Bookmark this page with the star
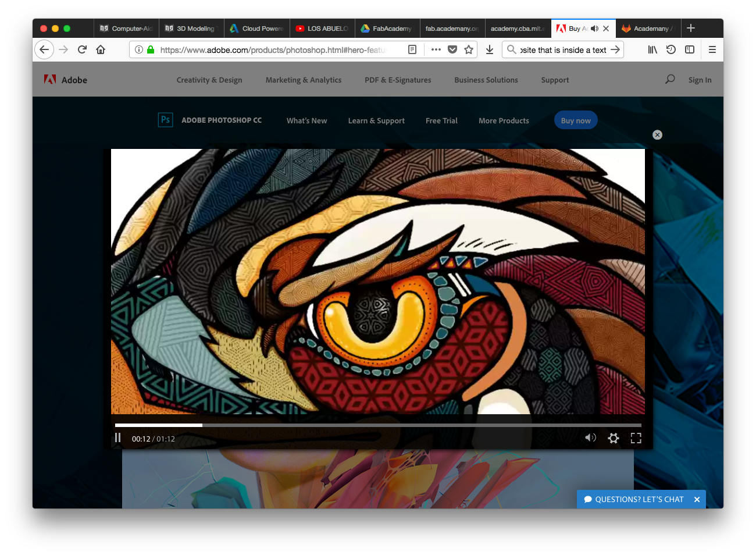Image resolution: width=756 pixels, height=555 pixels. click(469, 50)
